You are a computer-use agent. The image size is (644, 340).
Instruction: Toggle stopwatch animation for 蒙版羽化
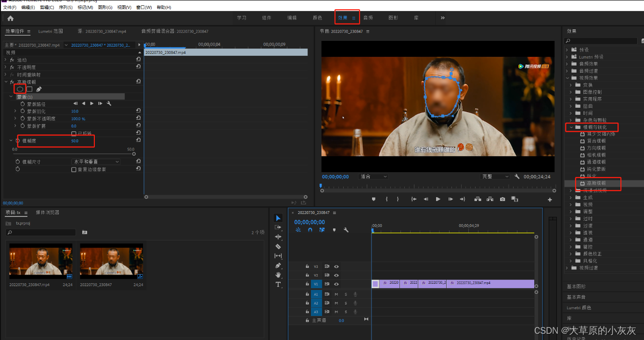pyautogui.click(x=22, y=111)
